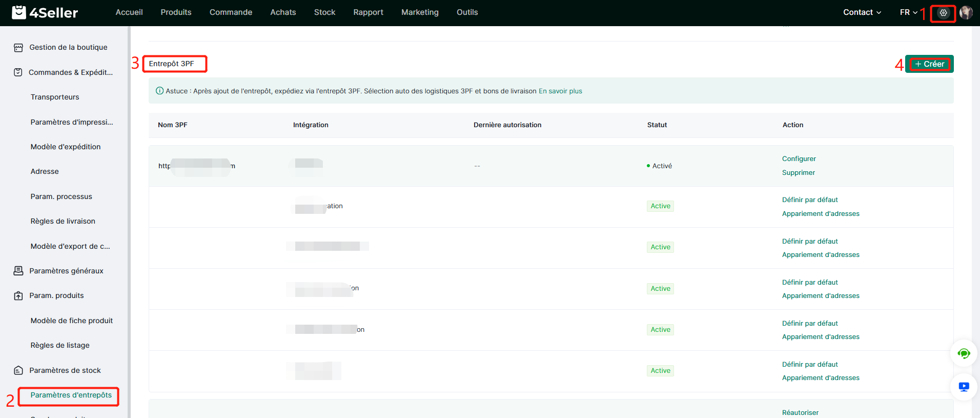This screenshot has width=980, height=418.
Task: Open the user avatar profile menu
Action: pos(966,12)
